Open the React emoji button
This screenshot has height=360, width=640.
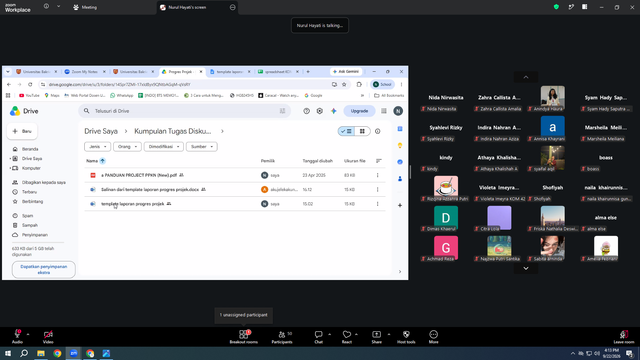[x=347, y=336]
